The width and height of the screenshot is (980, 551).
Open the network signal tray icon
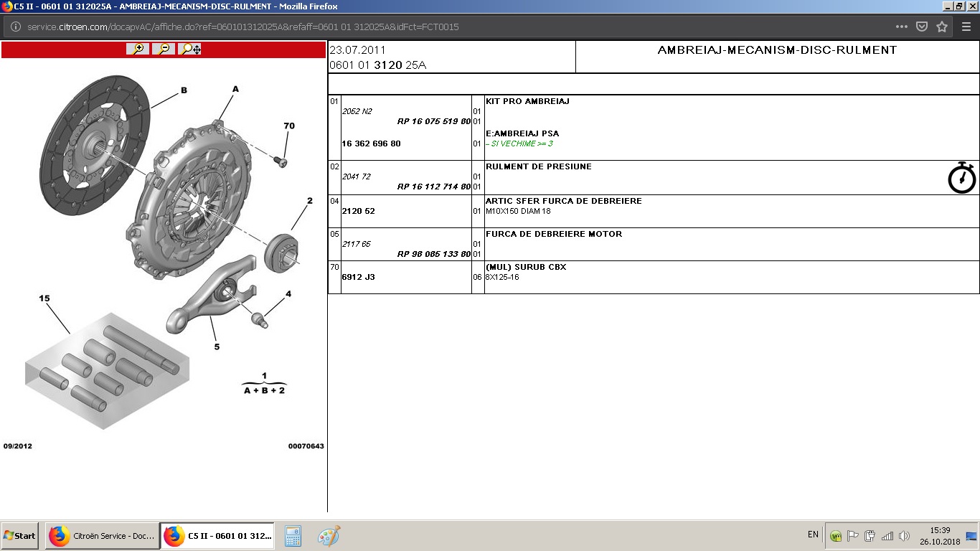click(887, 536)
